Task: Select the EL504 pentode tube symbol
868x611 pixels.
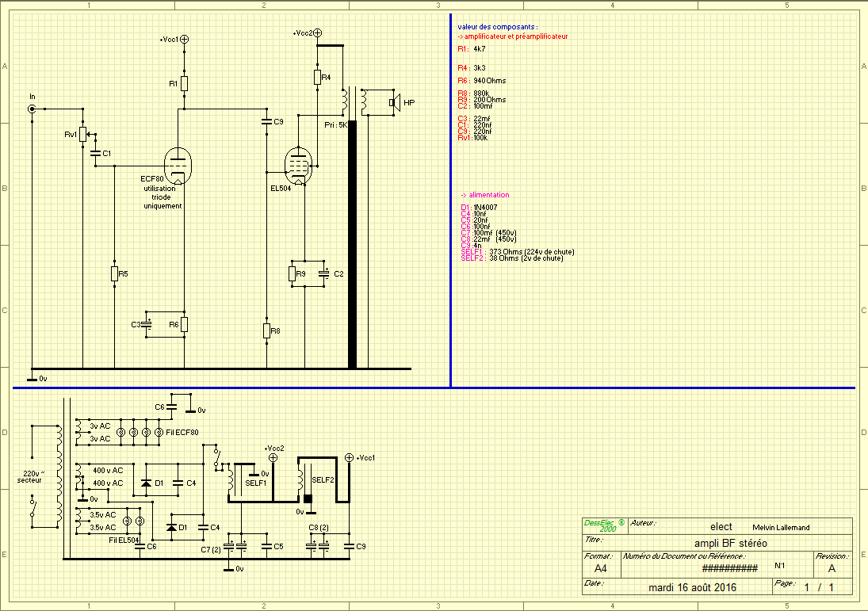Action: (298, 166)
